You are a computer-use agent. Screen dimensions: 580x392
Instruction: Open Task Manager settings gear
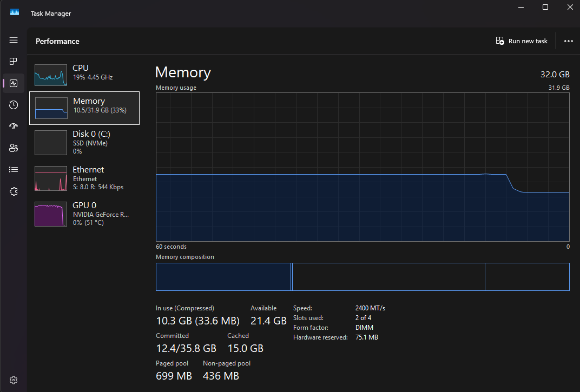click(14, 380)
